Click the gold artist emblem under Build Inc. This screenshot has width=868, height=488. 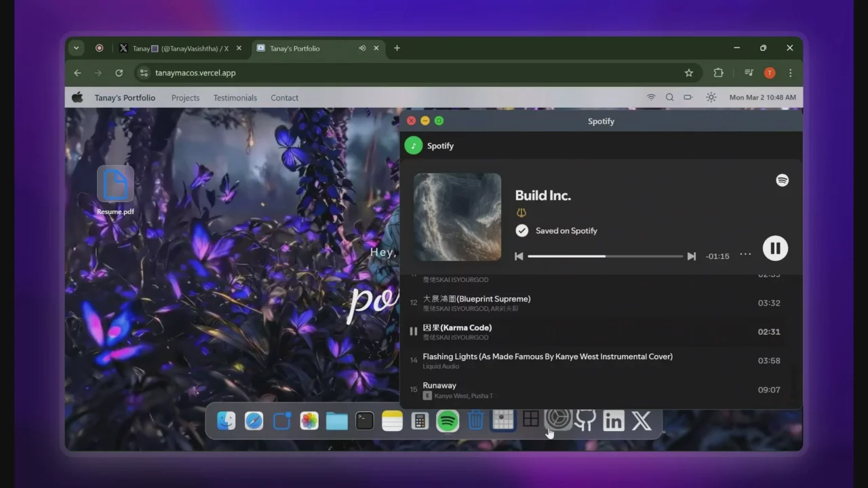[521, 213]
